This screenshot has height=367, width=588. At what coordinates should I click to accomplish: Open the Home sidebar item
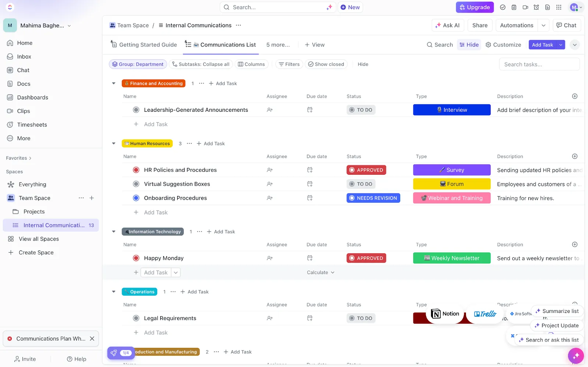(25, 43)
